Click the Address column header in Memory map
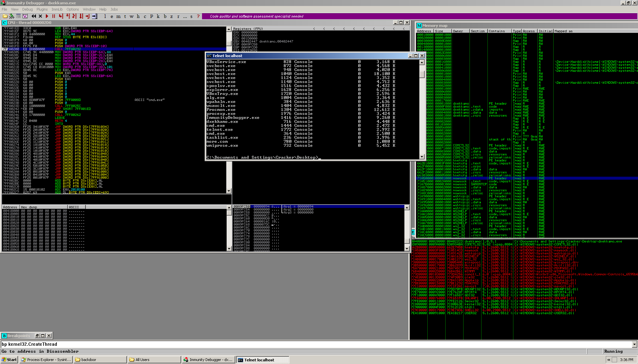638x364 pixels. coord(425,31)
